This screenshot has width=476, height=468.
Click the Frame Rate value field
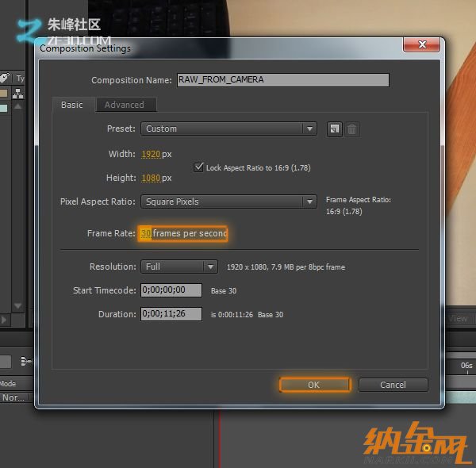click(146, 233)
